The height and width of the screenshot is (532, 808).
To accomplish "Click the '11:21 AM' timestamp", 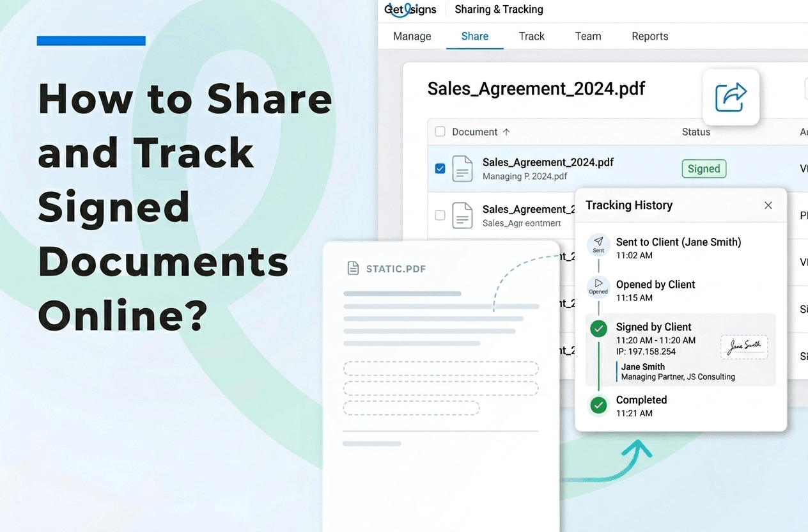I will [x=634, y=413].
